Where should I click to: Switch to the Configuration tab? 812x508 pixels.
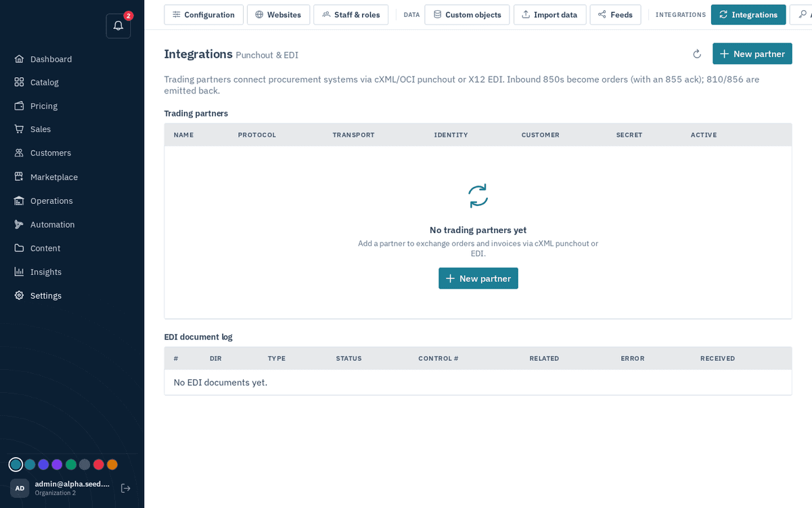204,15
